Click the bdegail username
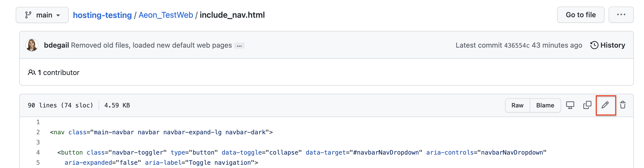 (56, 45)
